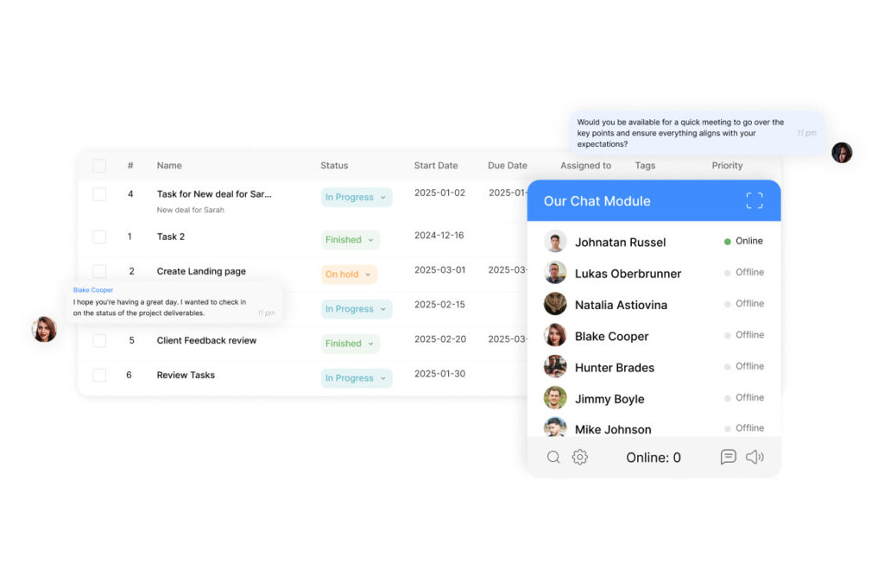Screen dimensions: 884x588
Task: Click Johnatan Russel's avatar
Action: 555,242
